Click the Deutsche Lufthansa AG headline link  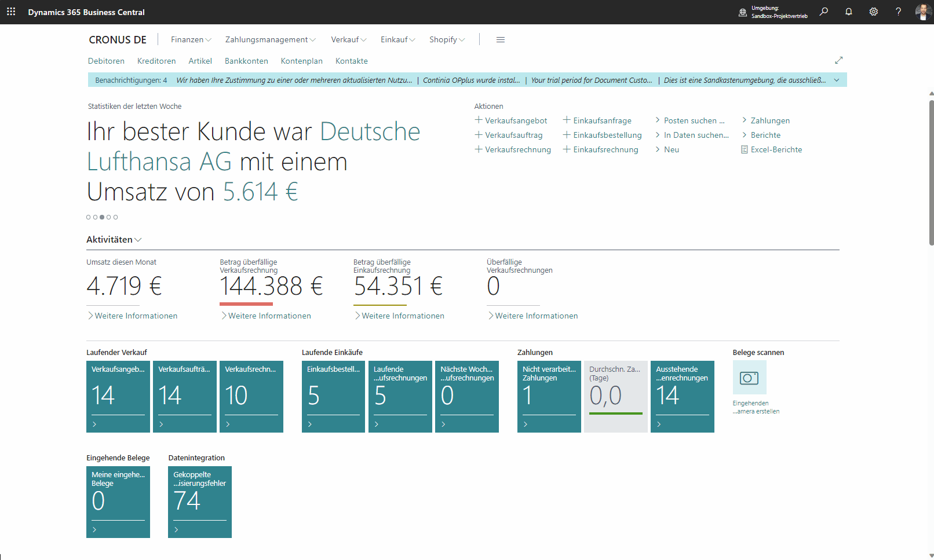[x=254, y=147]
